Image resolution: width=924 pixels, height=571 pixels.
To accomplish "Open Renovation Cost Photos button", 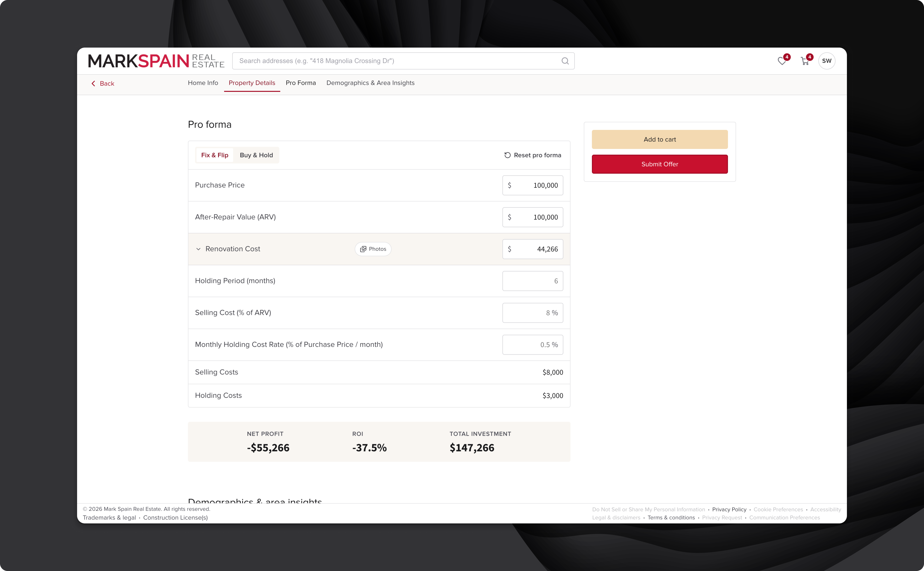I will pos(373,249).
